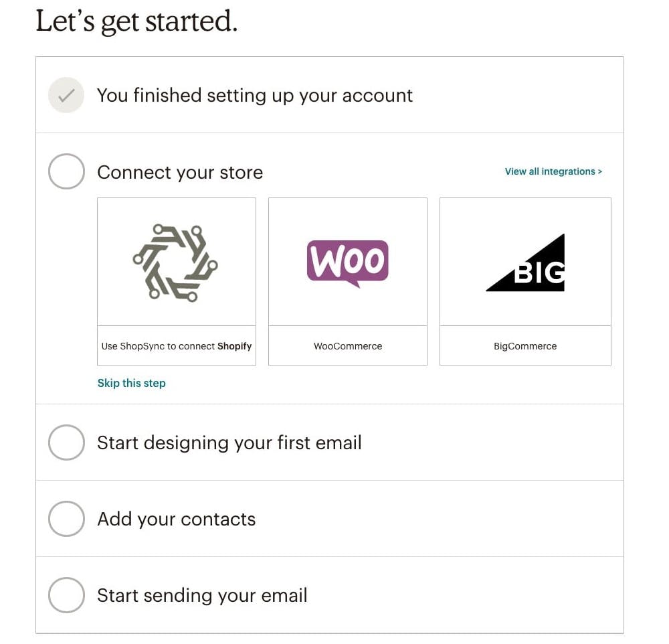Collapse the Connect your store heading
Image resolution: width=669 pixels, height=644 pixels.
179,172
